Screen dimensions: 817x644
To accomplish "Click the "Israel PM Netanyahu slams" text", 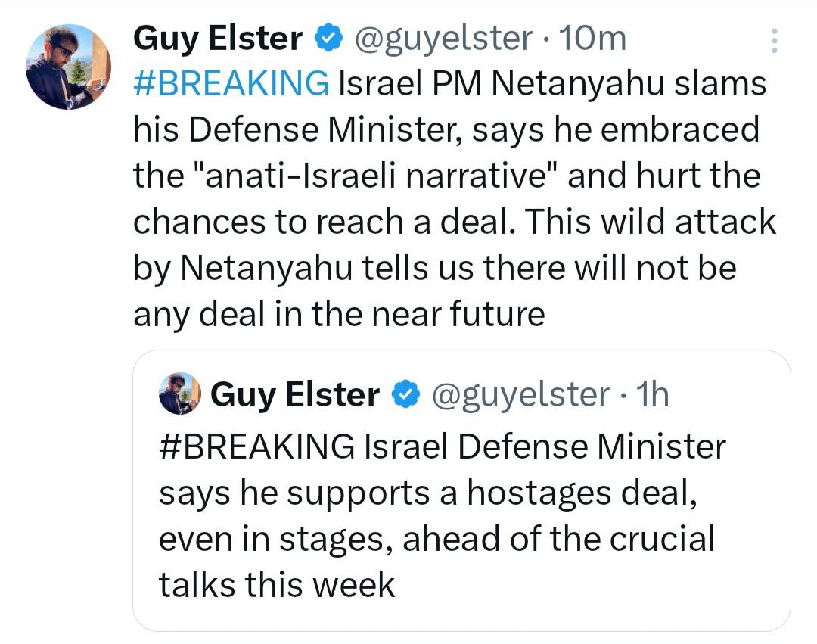I will (x=552, y=84).
